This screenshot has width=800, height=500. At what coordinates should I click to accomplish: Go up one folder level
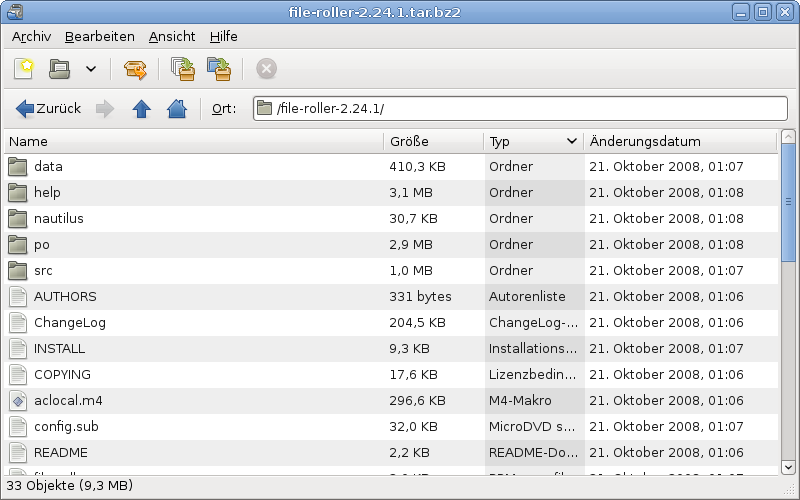(x=141, y=108)
